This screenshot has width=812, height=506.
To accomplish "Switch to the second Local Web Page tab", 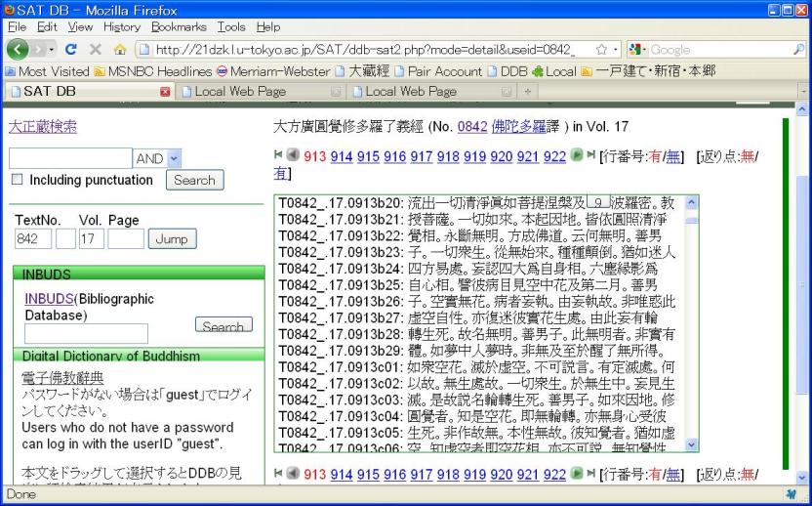I will (432, 92).
